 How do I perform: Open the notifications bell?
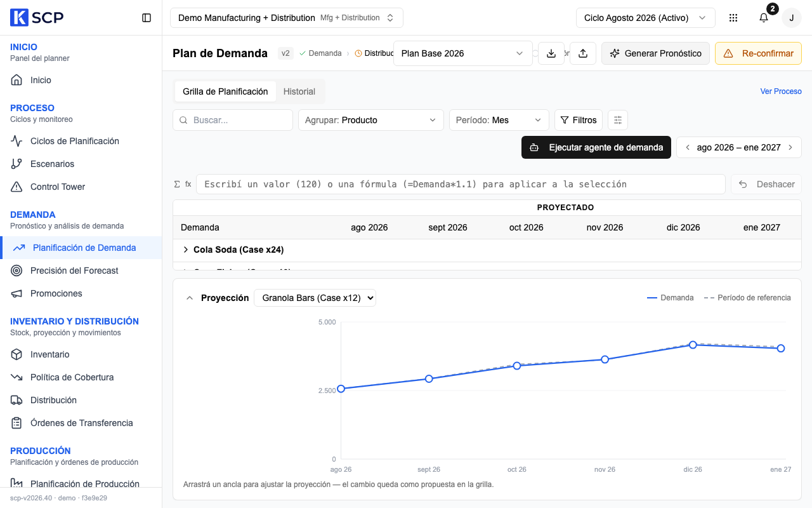(x=764, y=18)
